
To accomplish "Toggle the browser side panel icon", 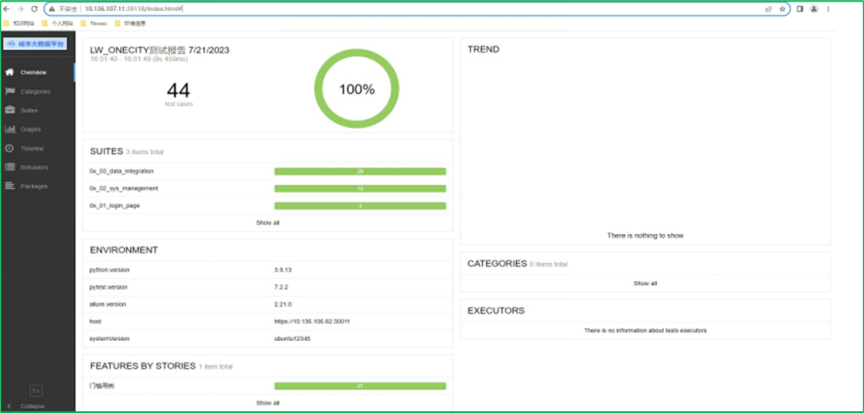I will point(799,8).
